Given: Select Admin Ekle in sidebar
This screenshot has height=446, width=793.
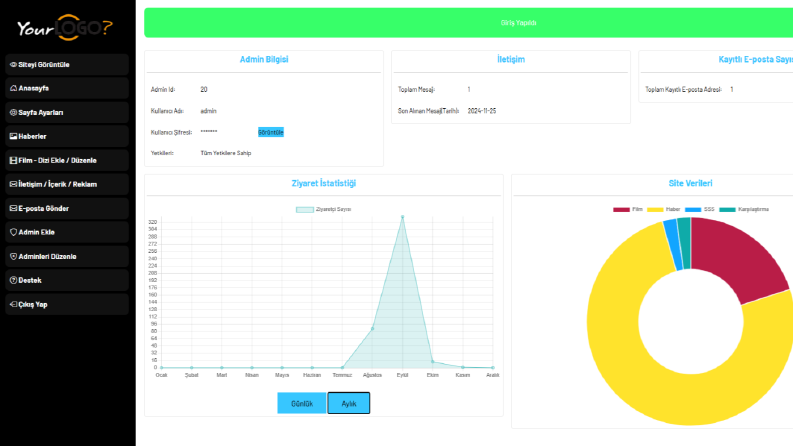Looking at the screenshot, I should (67, 232).
